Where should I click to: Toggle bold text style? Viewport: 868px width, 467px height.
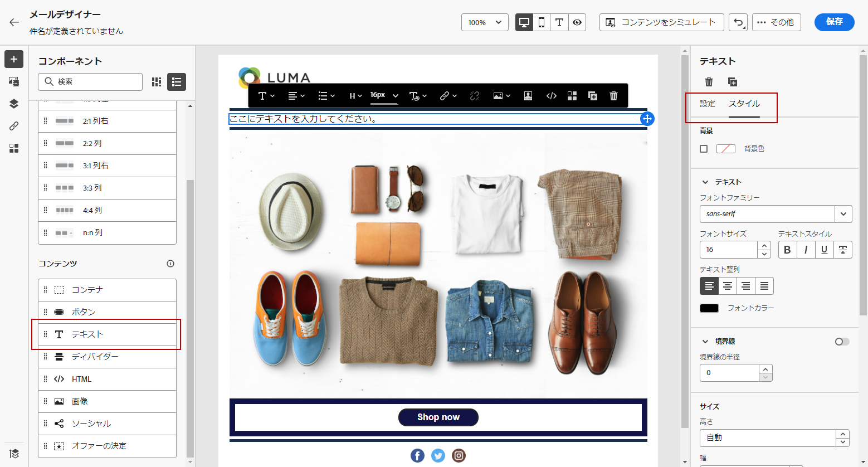(x=787, y=250)
